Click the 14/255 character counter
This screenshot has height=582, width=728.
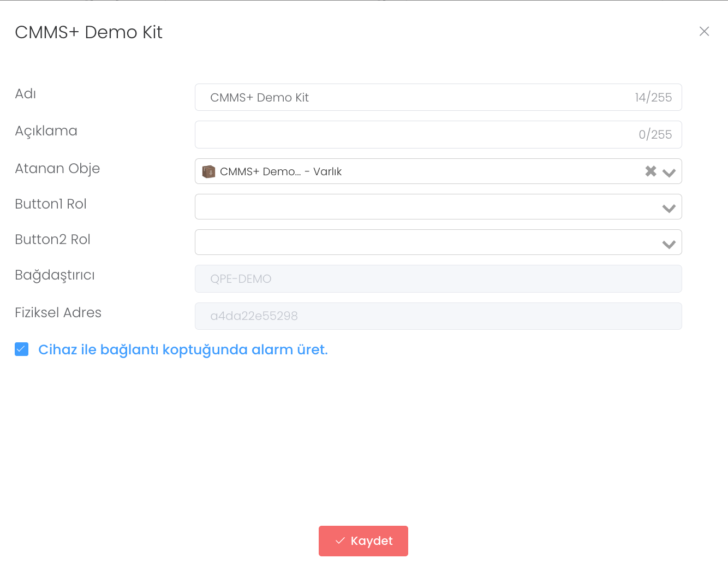653,98
